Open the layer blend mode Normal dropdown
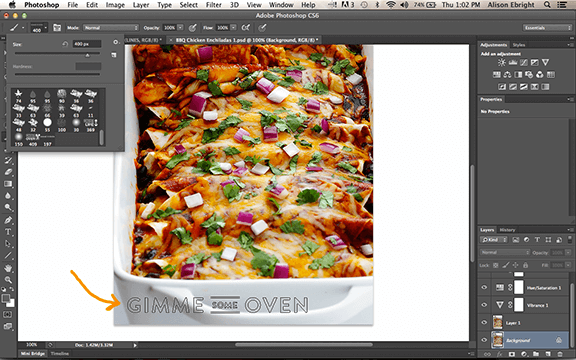This screenshot has height=360, width=576. tap(505, 252)
